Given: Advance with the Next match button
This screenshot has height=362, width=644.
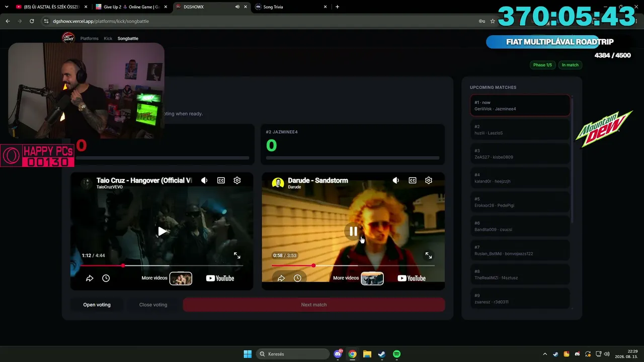Looking at the screenshot, I should 314,305.
